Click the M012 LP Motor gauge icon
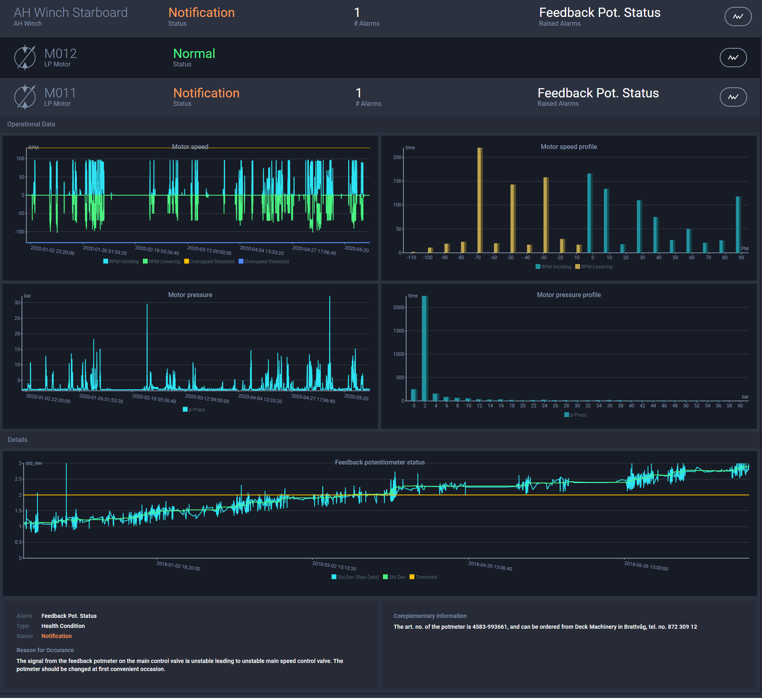The height and width of the screenshot is (700, 762). [25, 58]
